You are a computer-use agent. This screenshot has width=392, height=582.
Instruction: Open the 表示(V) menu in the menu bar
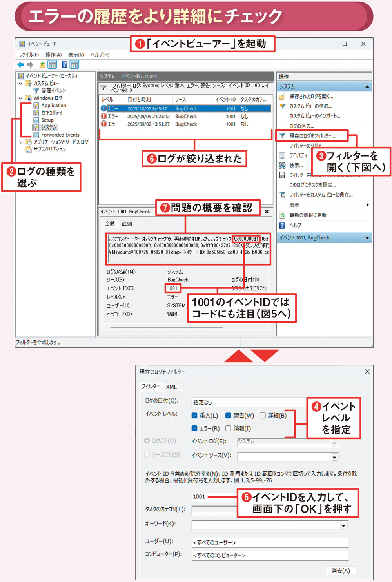pyautogui.click(x=76, y=55)
